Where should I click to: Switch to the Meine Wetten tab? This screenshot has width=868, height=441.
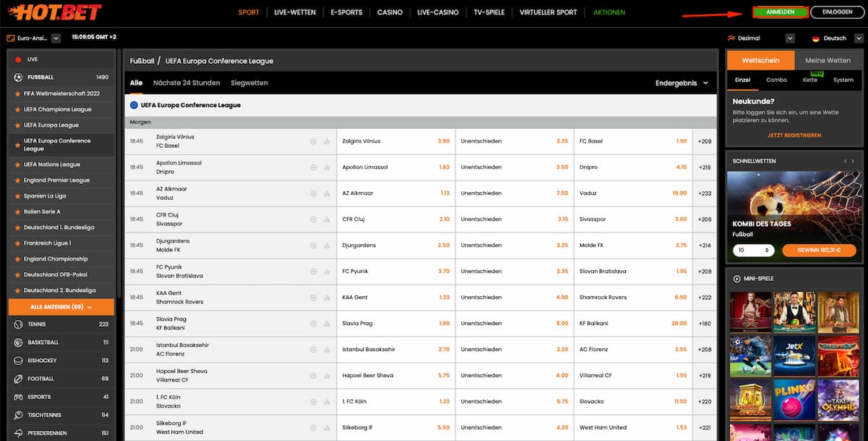click(x=827, y=60)
